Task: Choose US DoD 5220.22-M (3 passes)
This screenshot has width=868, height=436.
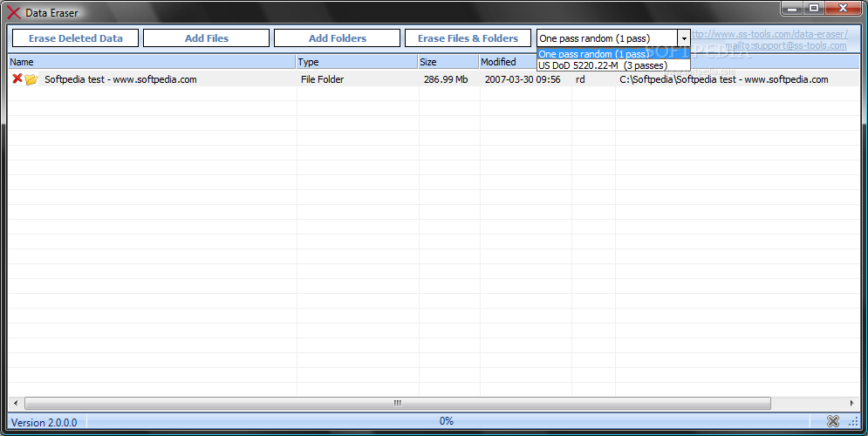Action: click(613, 65)
